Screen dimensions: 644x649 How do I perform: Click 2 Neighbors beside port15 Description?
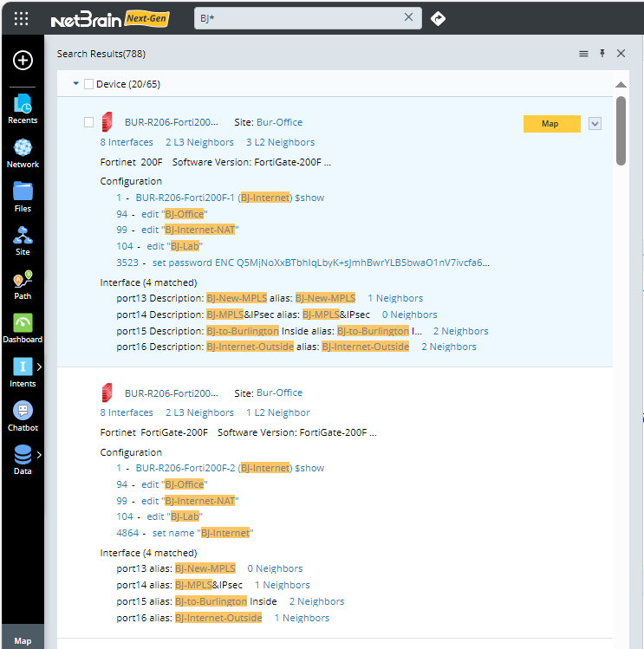click(x=461, y=331)
